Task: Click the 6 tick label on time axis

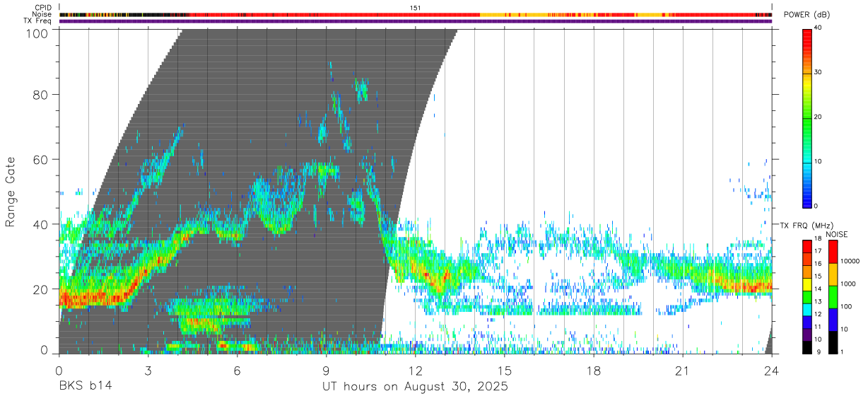Action: pyautogui.click(x=237, y=370)
